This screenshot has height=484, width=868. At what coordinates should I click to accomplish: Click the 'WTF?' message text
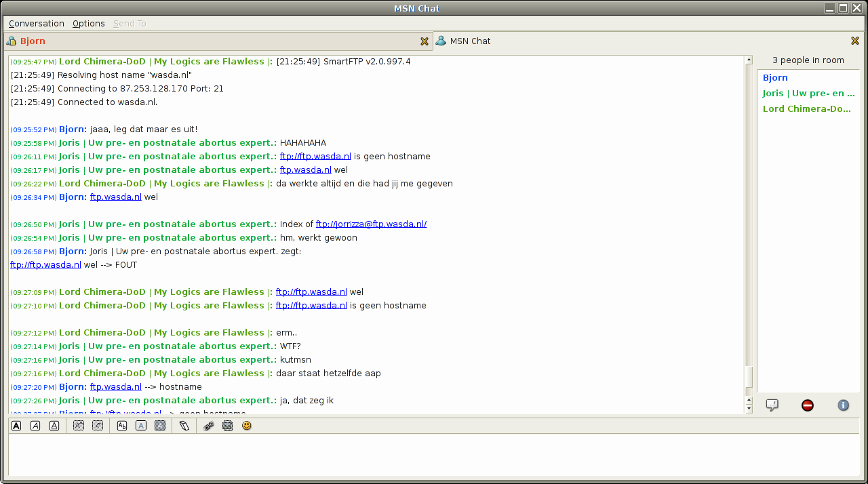290,346
